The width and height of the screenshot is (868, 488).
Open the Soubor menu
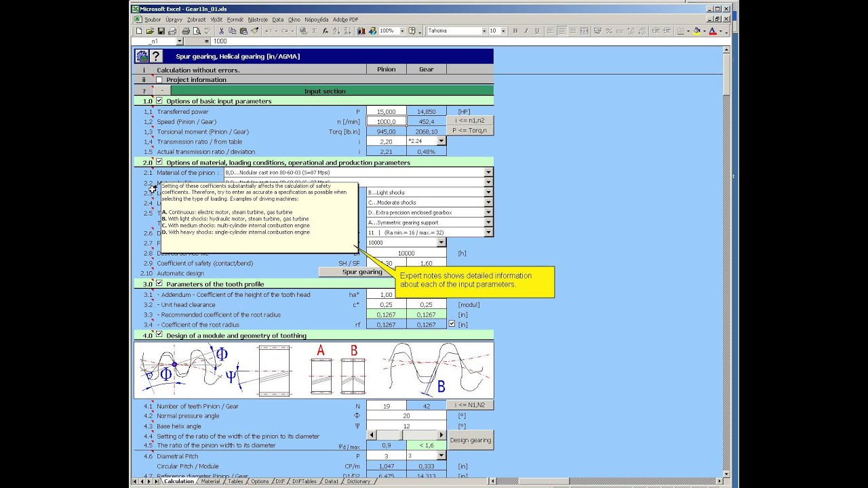(x=153, y=20)
